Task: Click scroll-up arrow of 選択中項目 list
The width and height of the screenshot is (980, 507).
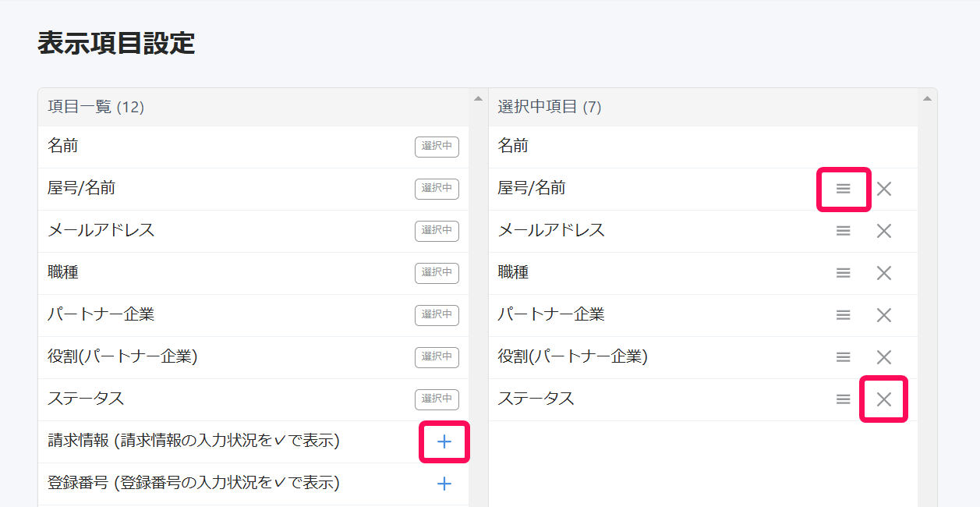Action: coord(927,98)
